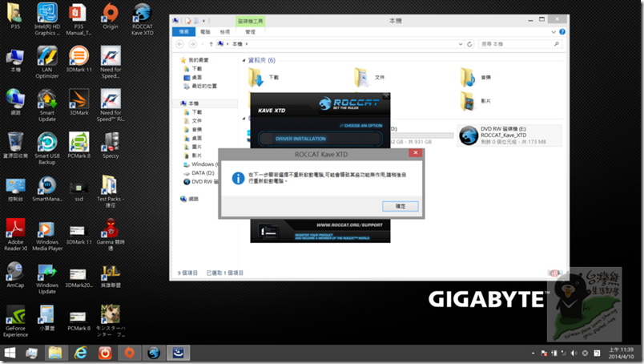The width and height of the screenshot is (644, 364).
Task: Open the P35 Manual desktop icon
Action: tap(78, 19)
